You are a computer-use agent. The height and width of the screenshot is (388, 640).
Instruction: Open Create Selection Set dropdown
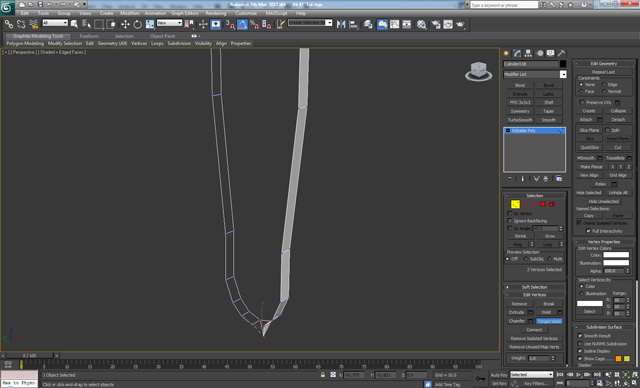point(310,23)
